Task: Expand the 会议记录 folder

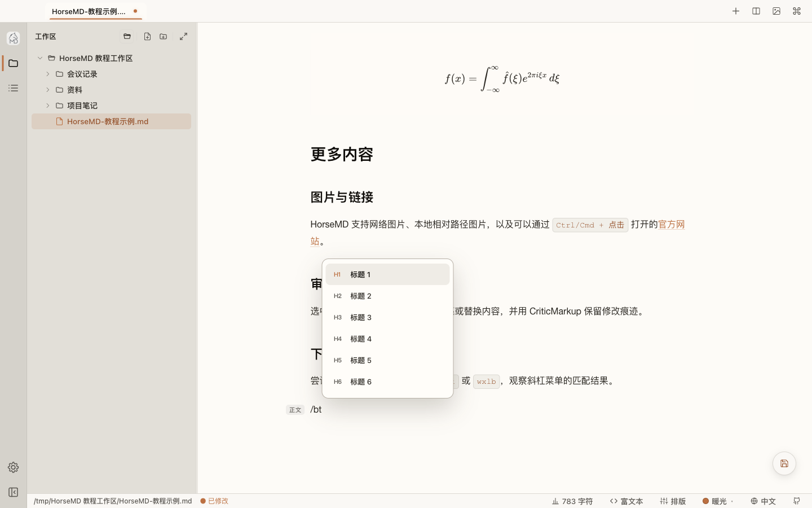Action: point(48,74)
